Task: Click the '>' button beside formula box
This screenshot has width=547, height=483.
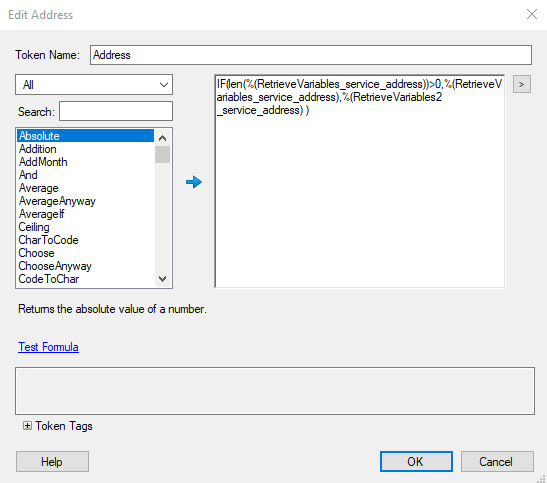Action: click(522, 84)
